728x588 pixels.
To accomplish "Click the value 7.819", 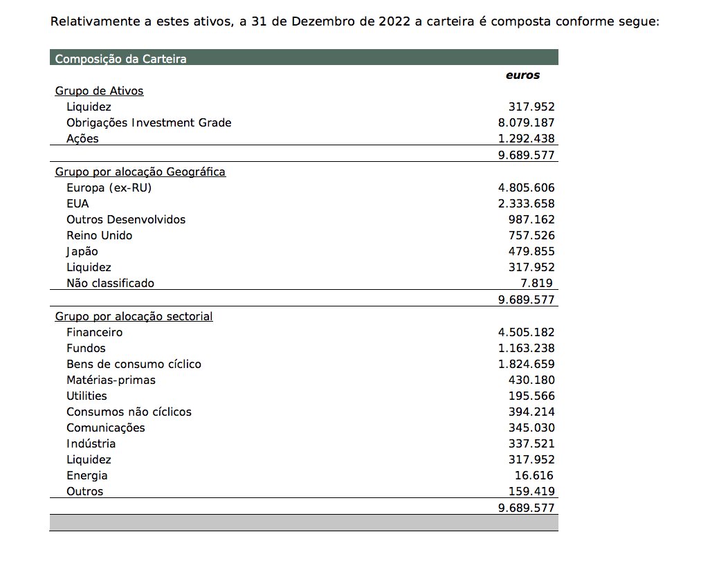I will (x=537, y=283).
